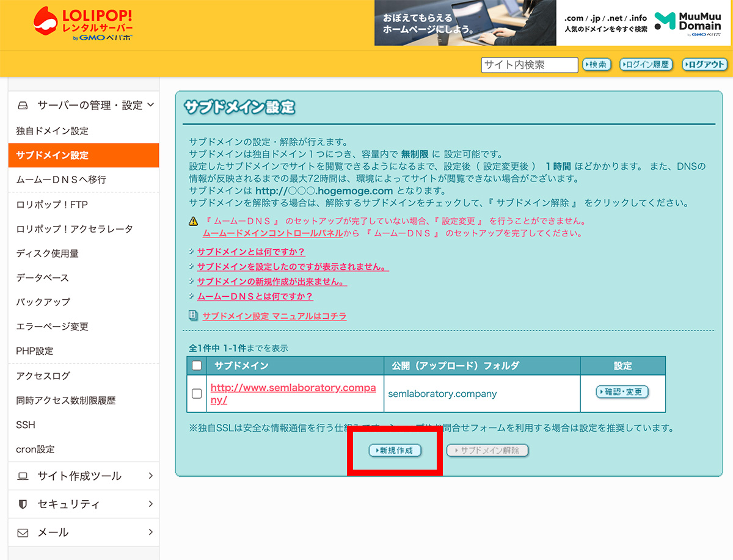Click the サイト内検索 search input field

529,65
